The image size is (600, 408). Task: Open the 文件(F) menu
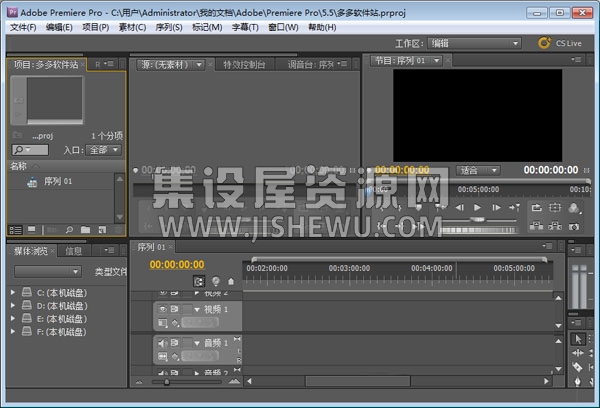(23, 27)
